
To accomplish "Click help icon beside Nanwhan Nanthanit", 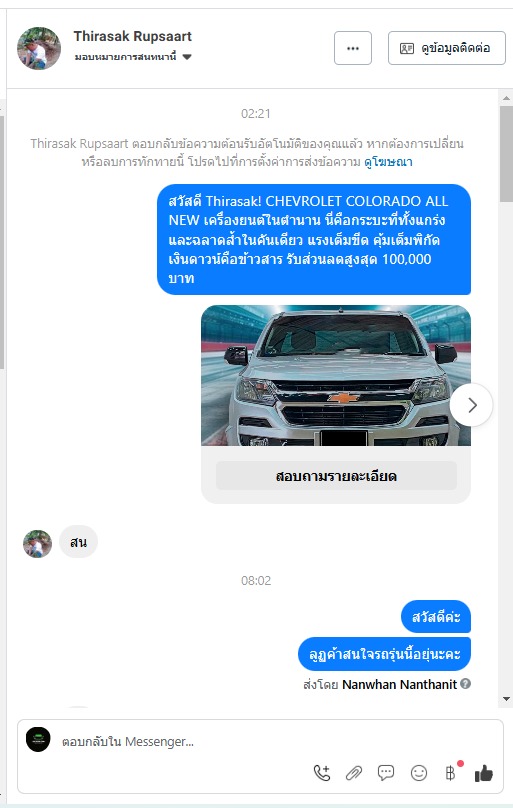I will click(x=466, y=684).
